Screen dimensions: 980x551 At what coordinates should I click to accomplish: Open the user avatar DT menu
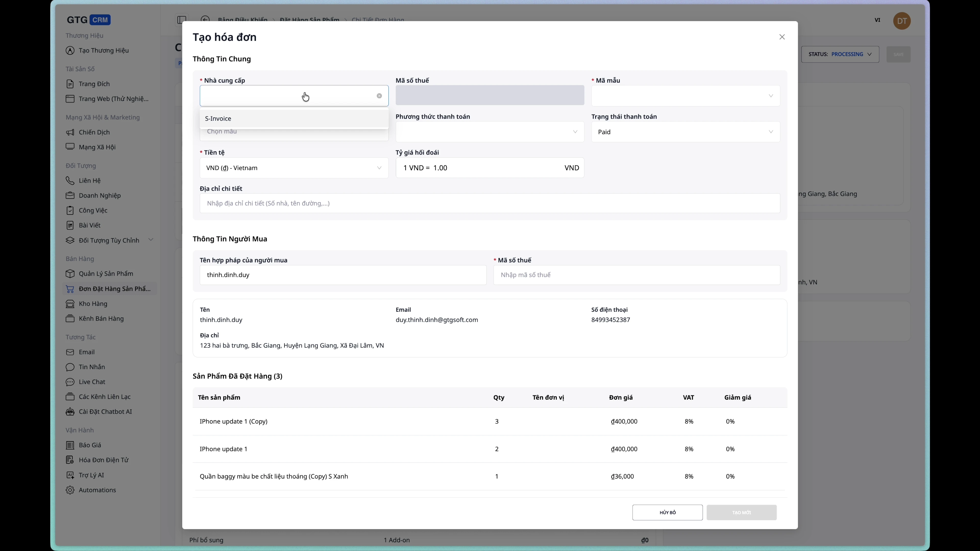(x=902, y=21)
